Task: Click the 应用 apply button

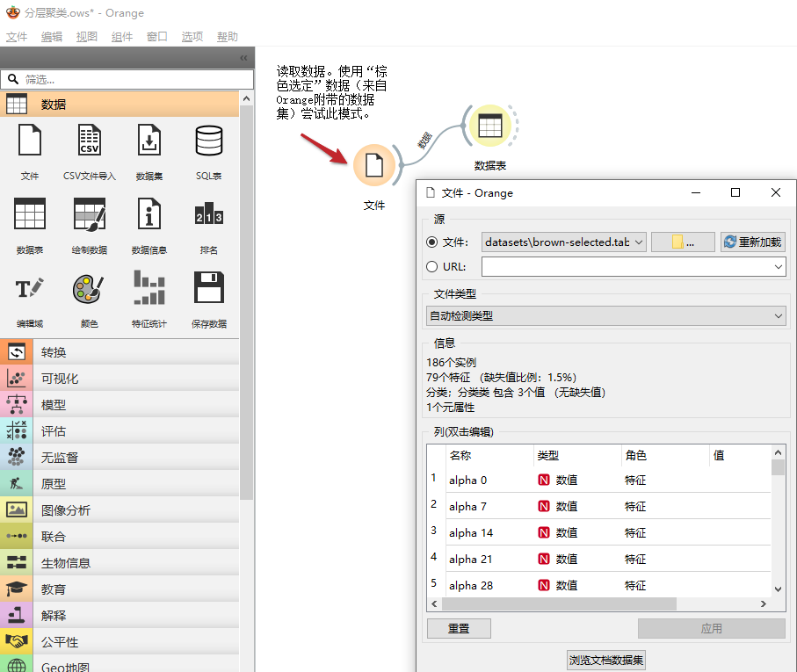Action: point(711,629)
